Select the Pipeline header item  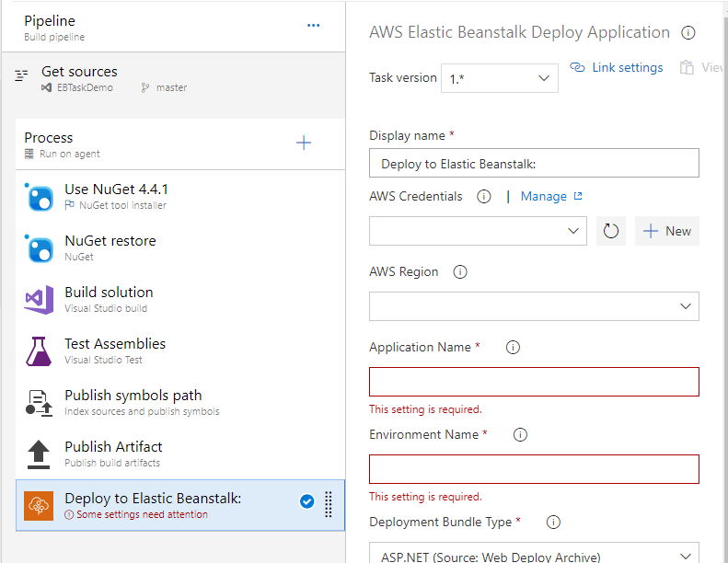(x=173, y=27)
